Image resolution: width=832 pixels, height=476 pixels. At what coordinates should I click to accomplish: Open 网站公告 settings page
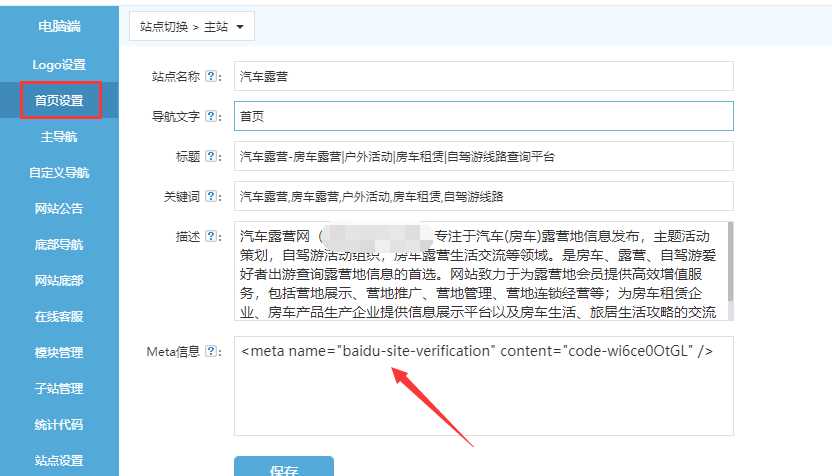tap(59, 208)
